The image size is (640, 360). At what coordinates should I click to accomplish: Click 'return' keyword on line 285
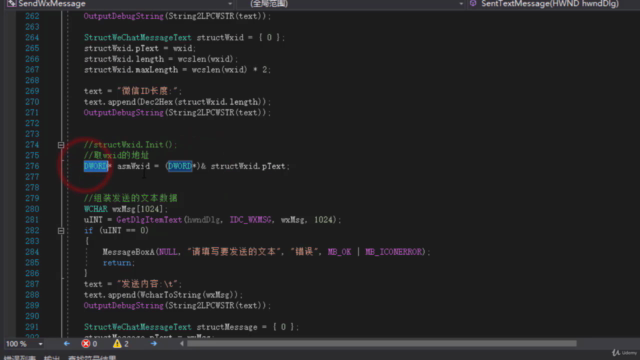click(117, 263)
